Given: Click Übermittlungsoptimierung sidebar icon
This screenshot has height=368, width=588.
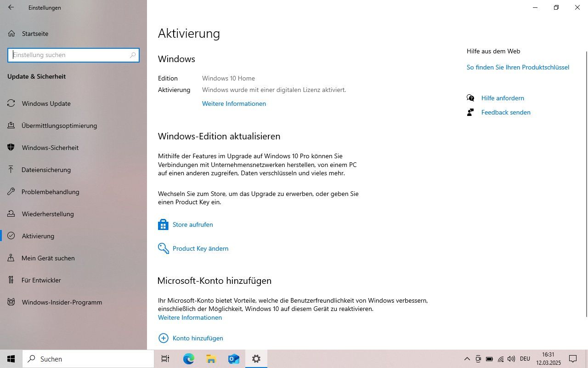Looking at the screenshot, I should pos(11,126).
